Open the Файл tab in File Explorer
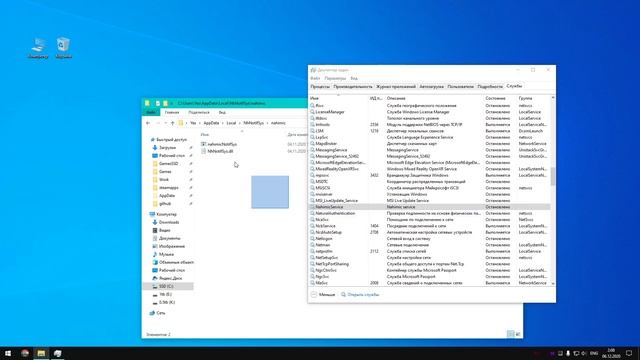Screen dimensions: 640x360 151,112
